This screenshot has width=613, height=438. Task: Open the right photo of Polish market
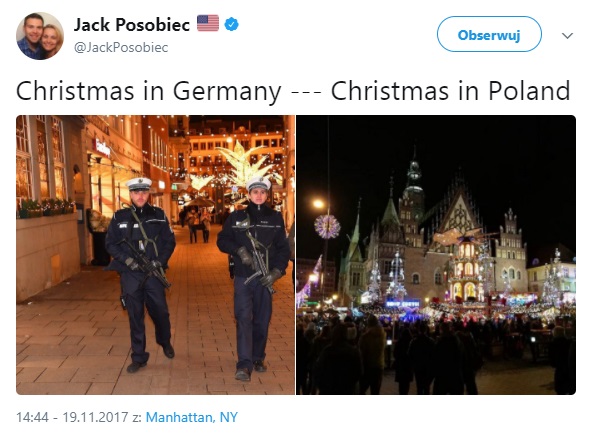(x=436, y=255)
